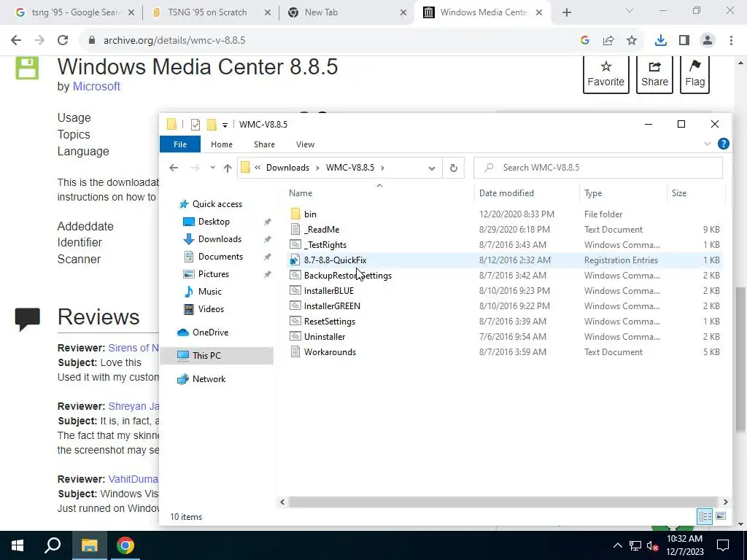Screen dimensions: 747x560
Task: Open the Share ribbon tab
Action: pyautogui.click(x=264, y=144)
